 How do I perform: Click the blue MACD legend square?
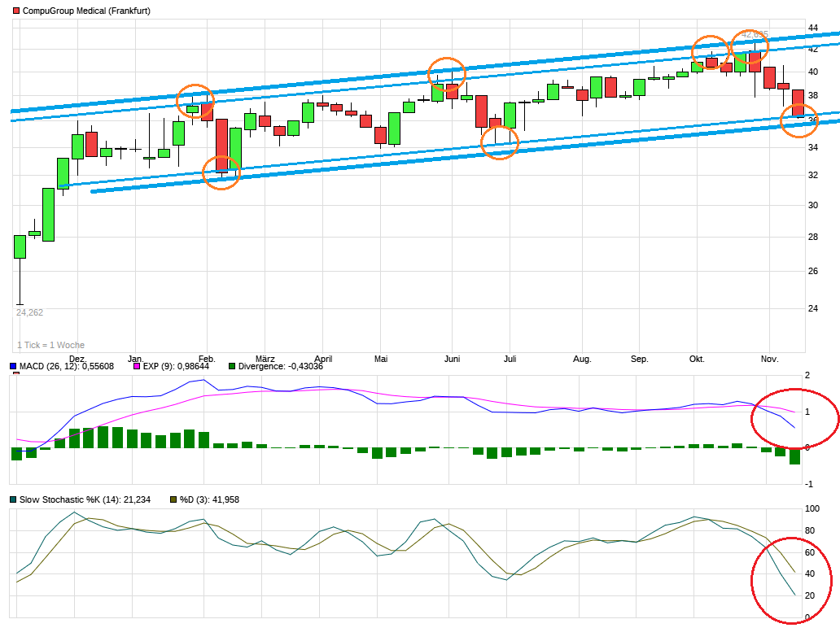13,367
